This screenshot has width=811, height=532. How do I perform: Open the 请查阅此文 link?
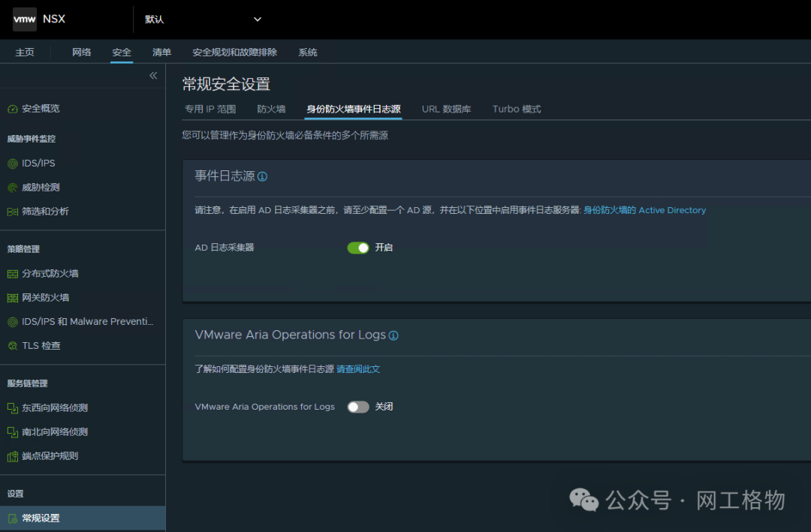coord(357,369)
